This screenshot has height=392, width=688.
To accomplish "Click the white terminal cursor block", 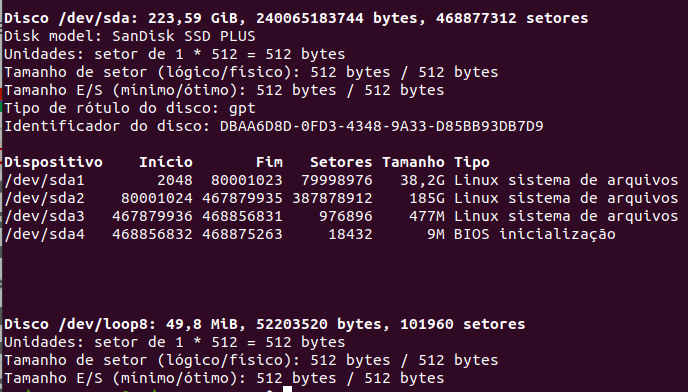I will click(x=287, y=389).
